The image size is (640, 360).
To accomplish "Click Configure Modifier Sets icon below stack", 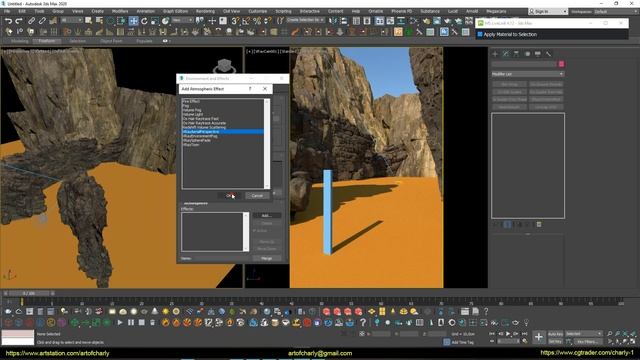I will point(539,224).
